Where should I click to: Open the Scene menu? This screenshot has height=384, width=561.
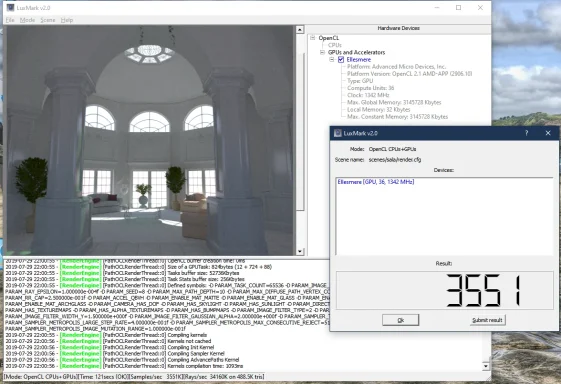[48, 20]
